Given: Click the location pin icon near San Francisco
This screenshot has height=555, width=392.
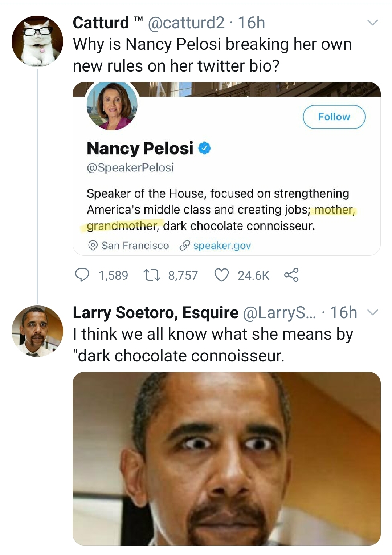Looking at the screenshot, I should pos(93,246).
